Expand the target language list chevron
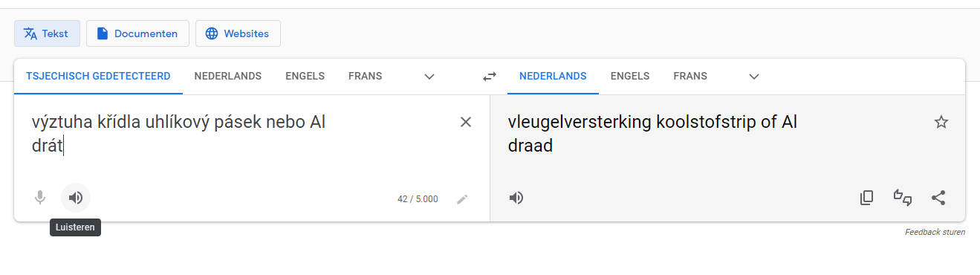 [754, 76]
